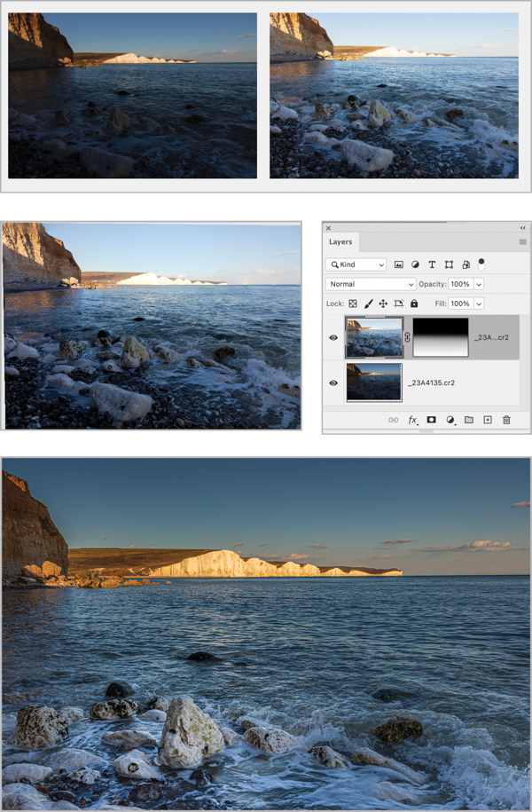Select the gradient layer mask thumbnail

pyautogui.click(x=441, y=337)
